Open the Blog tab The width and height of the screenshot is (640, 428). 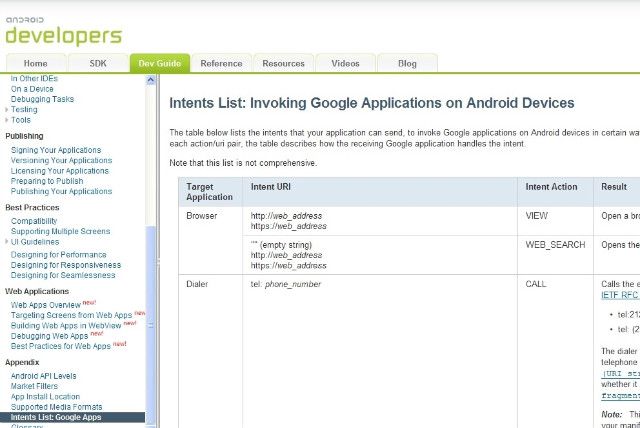pos(407,63)
